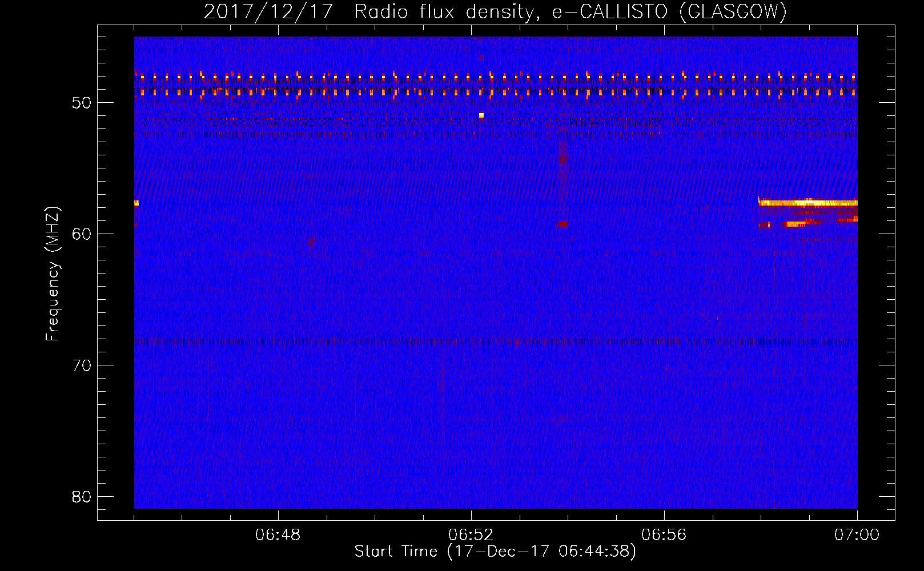Click the 50 frequency tick label
The image size is (924, 571).
(x=82, y=103)
